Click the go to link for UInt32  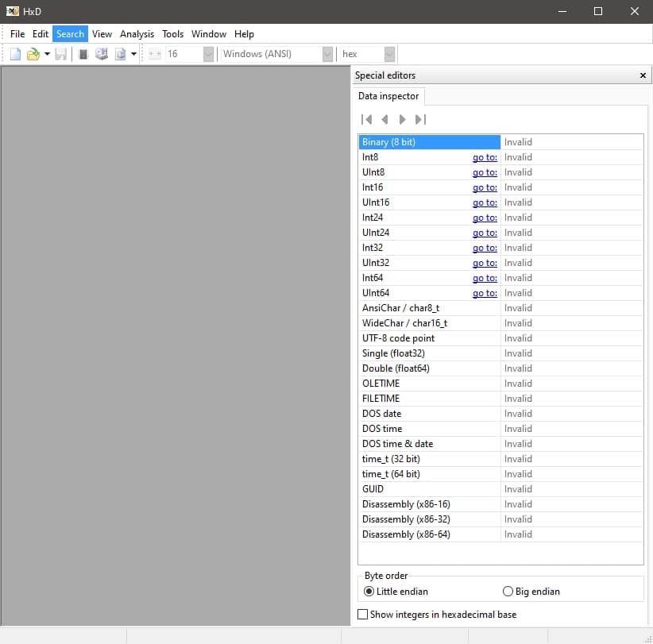[485, 263]
